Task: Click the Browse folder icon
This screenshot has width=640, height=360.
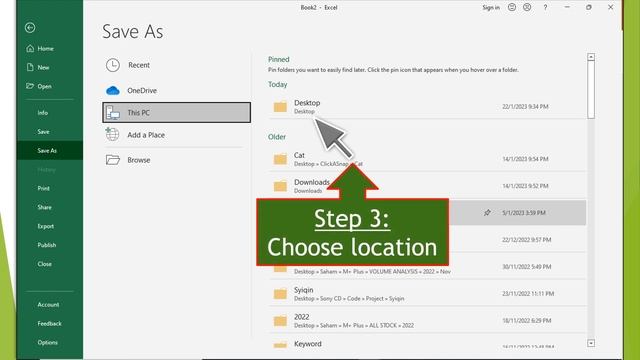Action: point(113,160)
